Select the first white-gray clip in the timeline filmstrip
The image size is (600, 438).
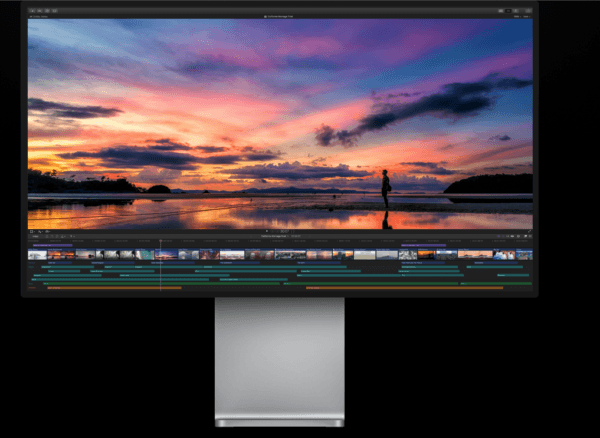[x=38, y=254]
